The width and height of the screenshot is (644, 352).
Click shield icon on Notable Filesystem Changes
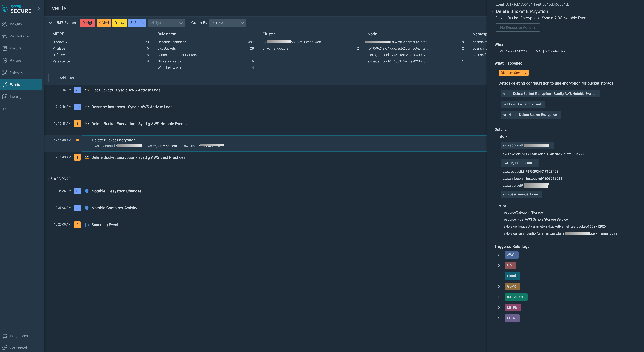coord(87,191)
